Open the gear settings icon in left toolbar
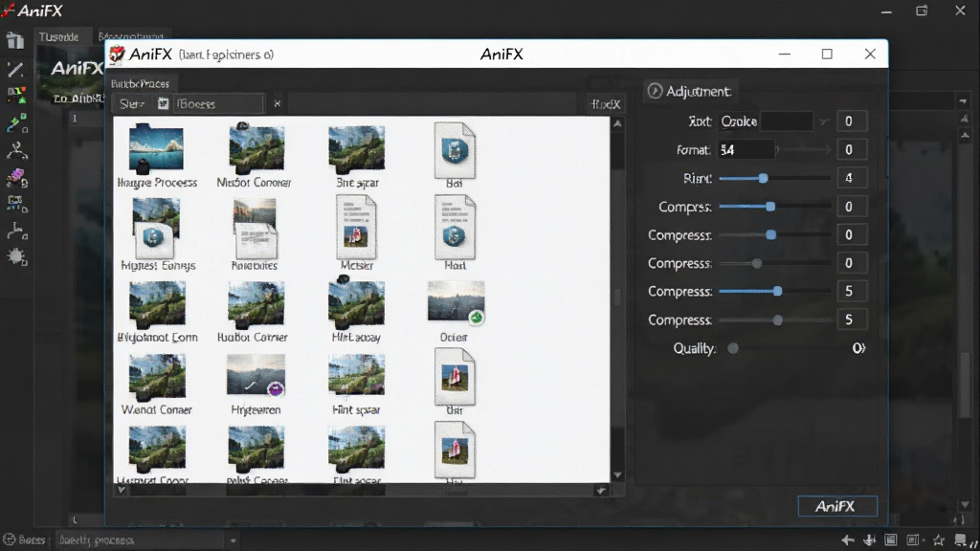Screen dimensions: 980x551 point(16,256)
